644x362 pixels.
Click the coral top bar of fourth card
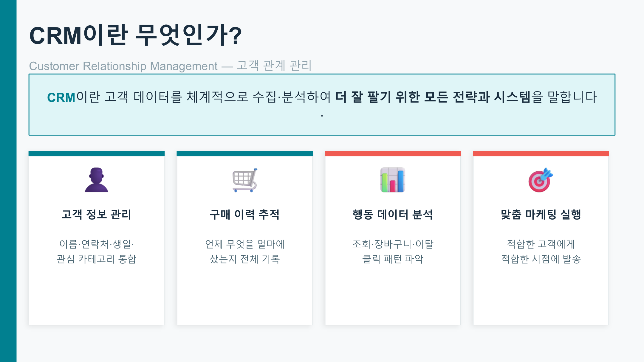(x=541, y=153)
